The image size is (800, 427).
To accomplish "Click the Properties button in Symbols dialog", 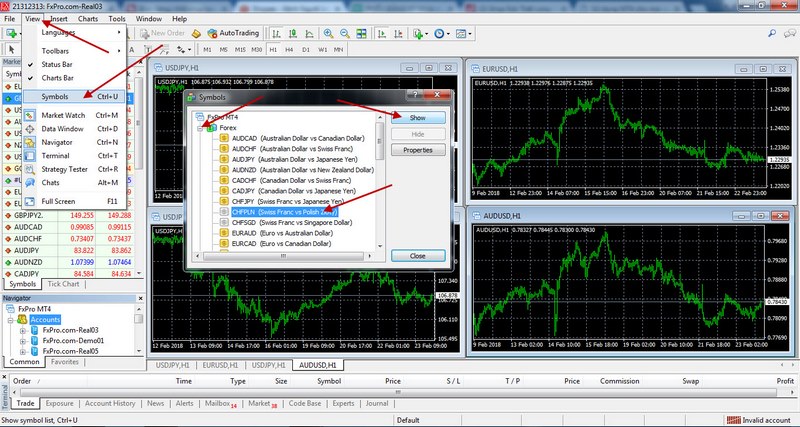I will click(x=418, y=150).
